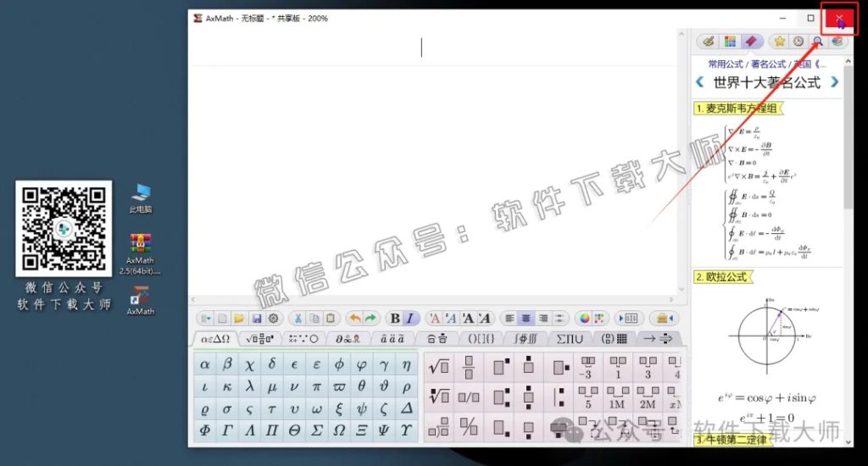The image size is (868, 466).
Task: Align the formula right
Action: tap(543, 319)
